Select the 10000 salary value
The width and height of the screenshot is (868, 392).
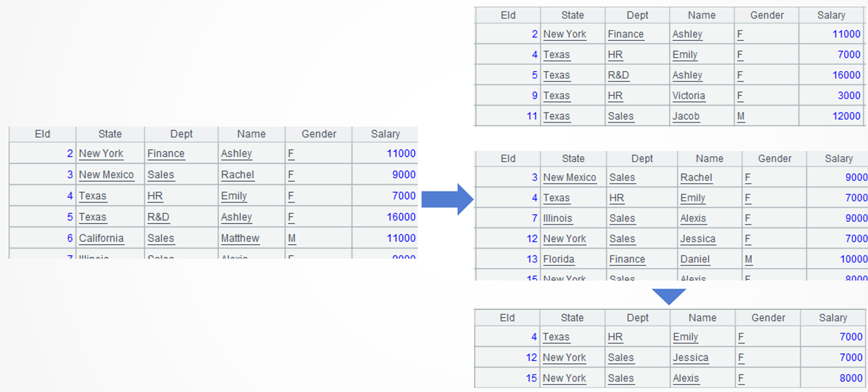pyautogui.click(x=853, y=259)
